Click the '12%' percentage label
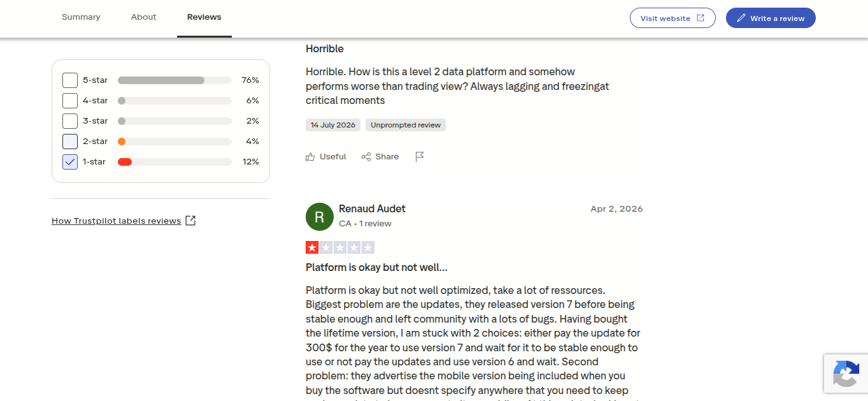 [x=251, y=162]
